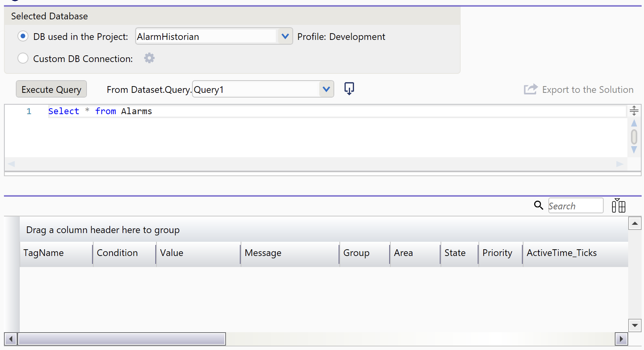Expand the Query1 dataset query dropdown
The image size is (644, 350).
326,89
